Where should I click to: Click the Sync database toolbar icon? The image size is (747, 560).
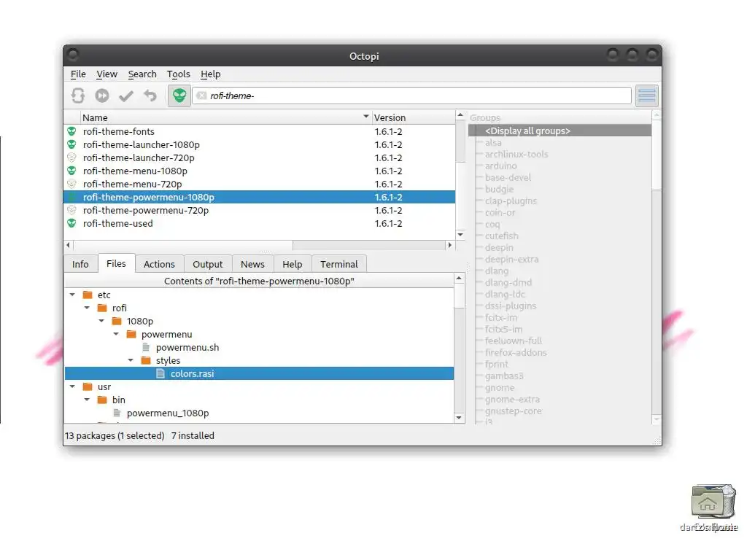[77, 96]
